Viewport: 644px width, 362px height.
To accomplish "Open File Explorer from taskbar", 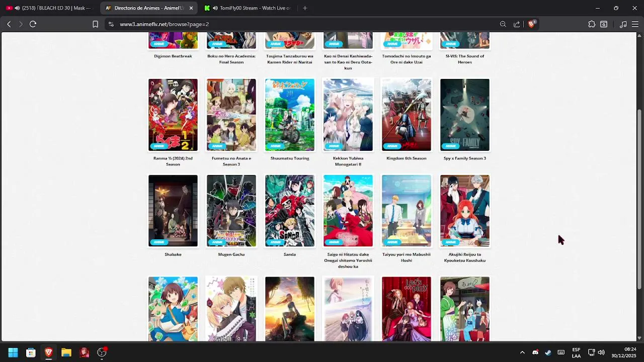I will tap(66, 352).
